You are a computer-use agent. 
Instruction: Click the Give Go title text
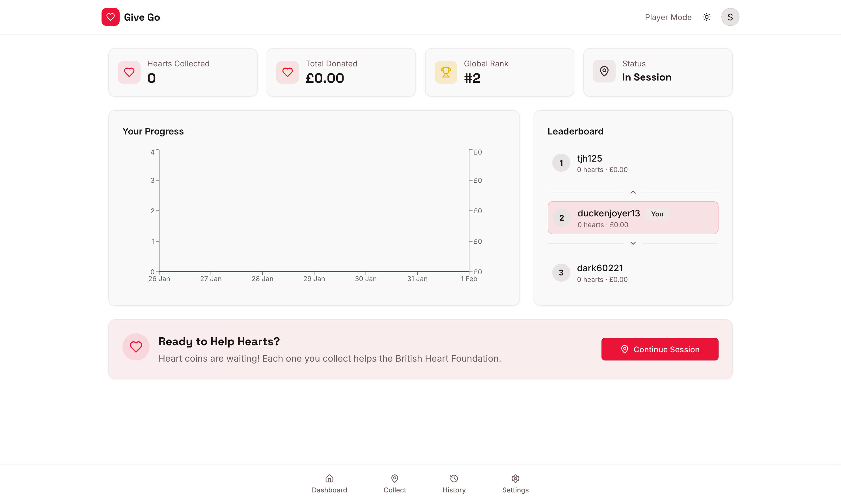pyautogui.click(x=142, y=17)
